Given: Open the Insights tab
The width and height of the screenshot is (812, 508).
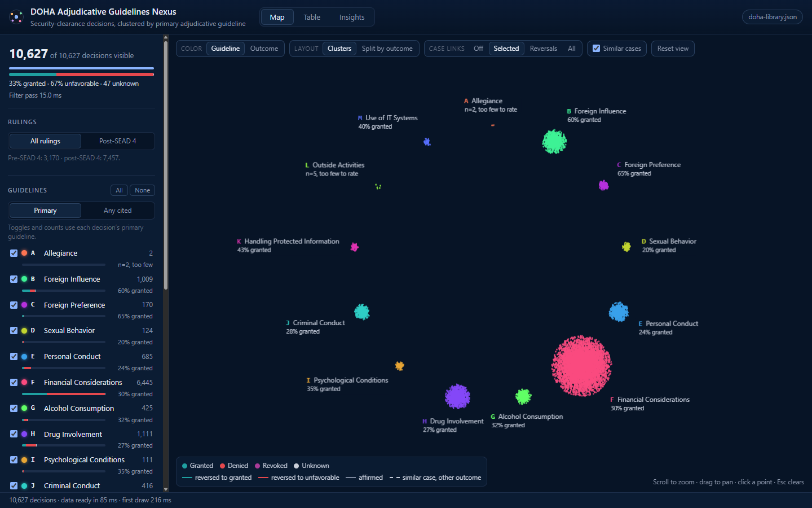Looking at the screenshot, I should (x=352, y=17).
